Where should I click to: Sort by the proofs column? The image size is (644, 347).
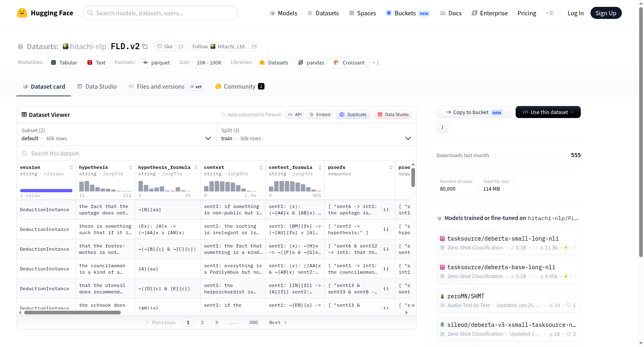(391, 167)
